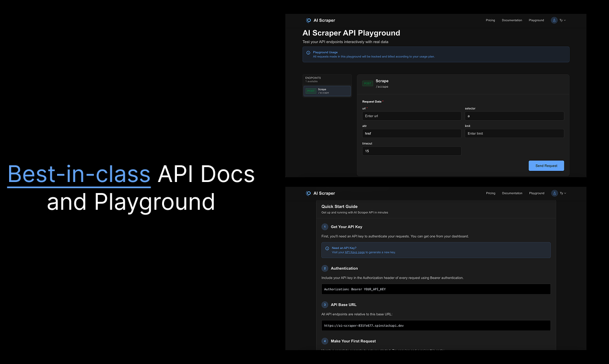
Task: Click the Request Data label
Action: click(372, 102)
